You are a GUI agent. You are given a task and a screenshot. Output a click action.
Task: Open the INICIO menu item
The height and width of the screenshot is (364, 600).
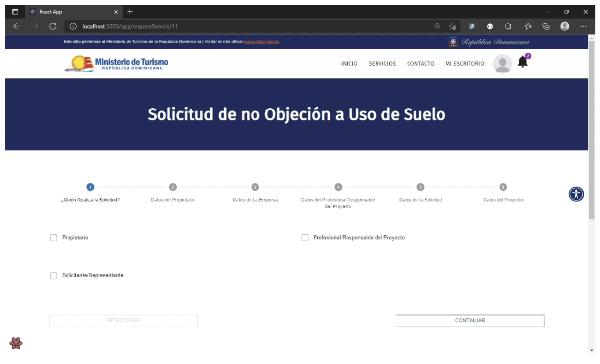tap(349, 64)
